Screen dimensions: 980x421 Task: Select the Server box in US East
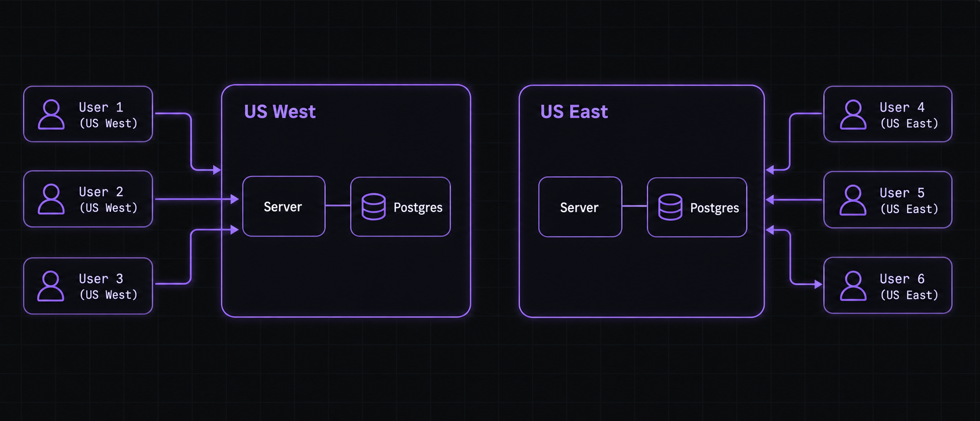point(580,207)
